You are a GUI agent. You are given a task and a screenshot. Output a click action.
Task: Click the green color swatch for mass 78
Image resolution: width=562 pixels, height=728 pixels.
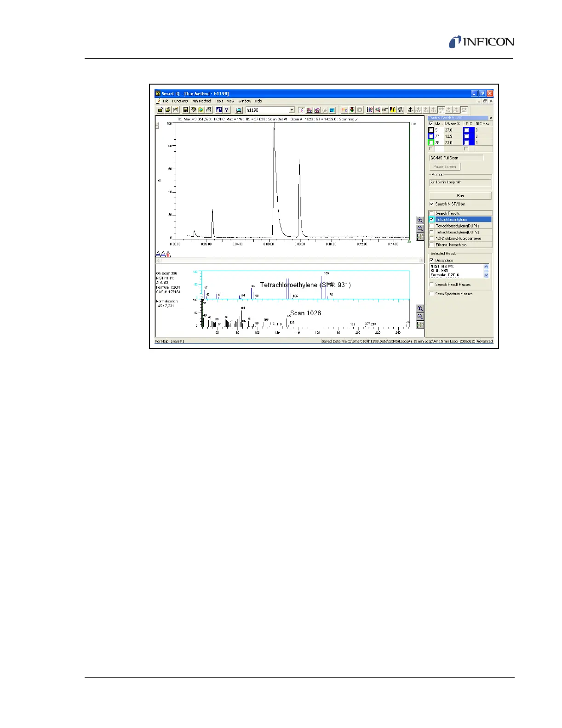[431, 142]
